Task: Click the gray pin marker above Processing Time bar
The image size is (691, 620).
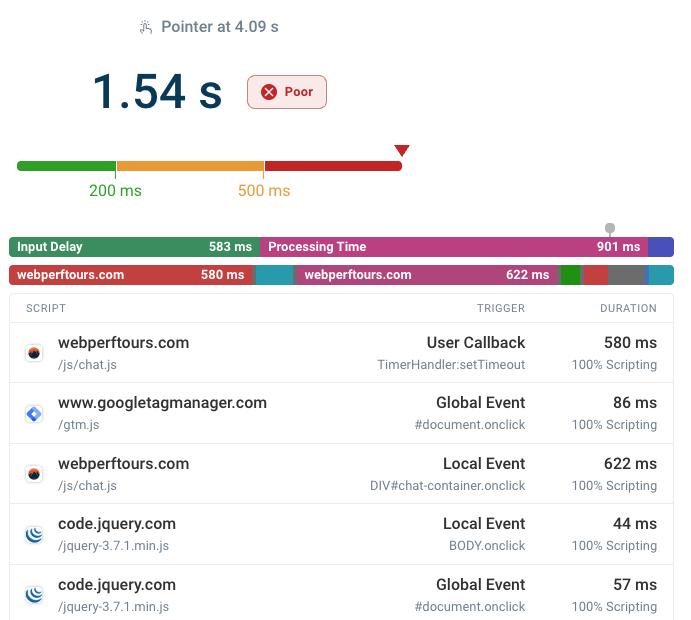Action: (610, 229)
